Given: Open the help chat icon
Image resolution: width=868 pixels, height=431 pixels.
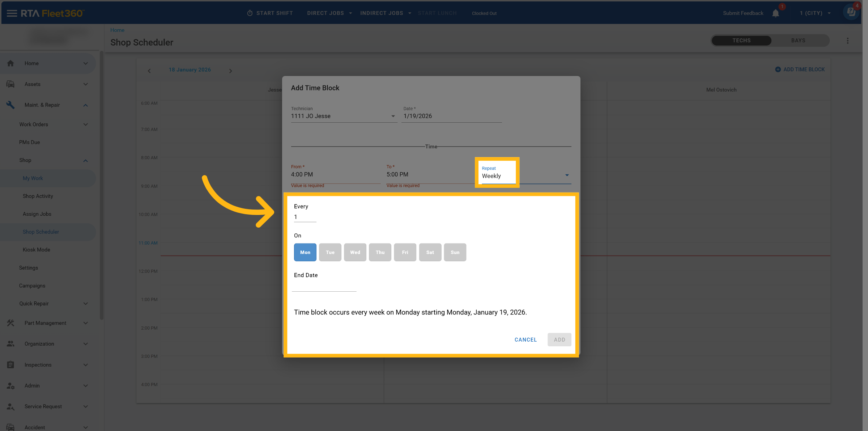Looking at the screenshot, I should coord(851,12).
